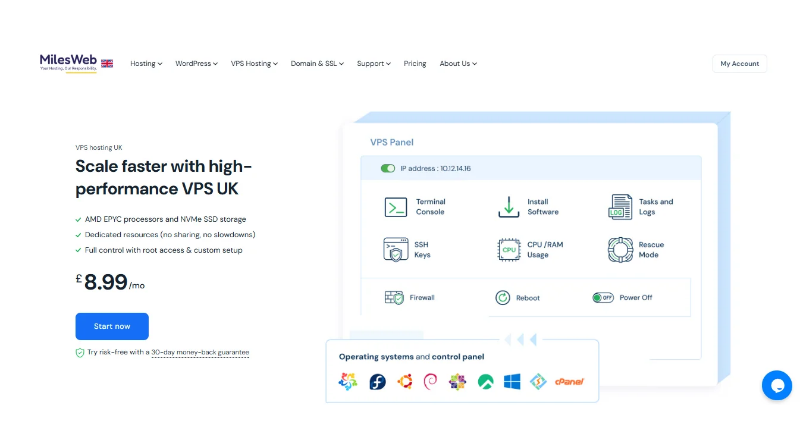Image resolution: width=800 pixels, height=445 pixels.
Task: Click the Install Software label
Action: (x=543, y=207)
